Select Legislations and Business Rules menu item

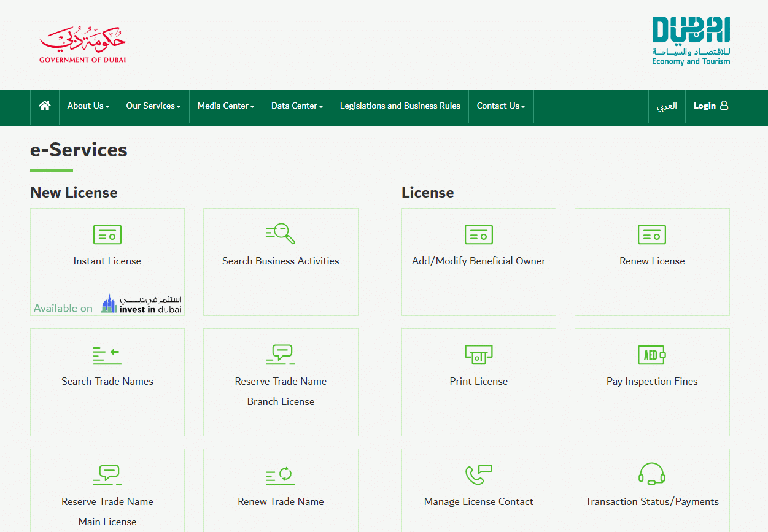(400, 106)
